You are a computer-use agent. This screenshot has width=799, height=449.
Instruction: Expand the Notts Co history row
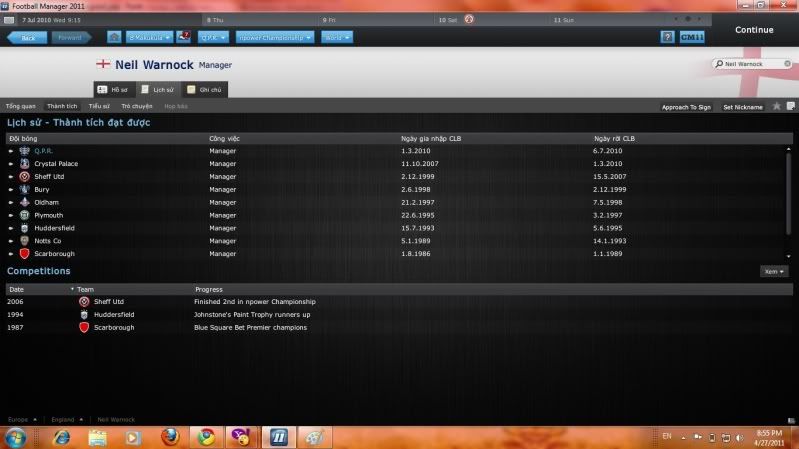pyautogui.click(x=11, y=241)
